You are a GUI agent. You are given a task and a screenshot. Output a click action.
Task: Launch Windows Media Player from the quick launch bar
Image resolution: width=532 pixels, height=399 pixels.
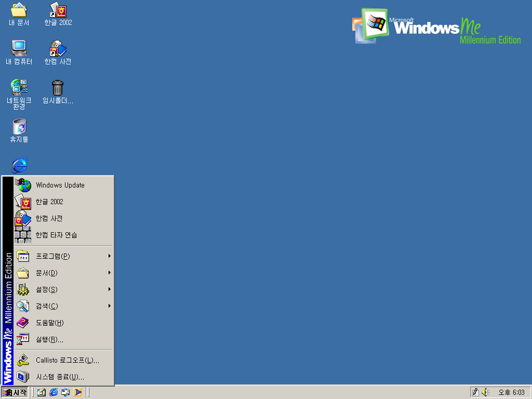78,393
